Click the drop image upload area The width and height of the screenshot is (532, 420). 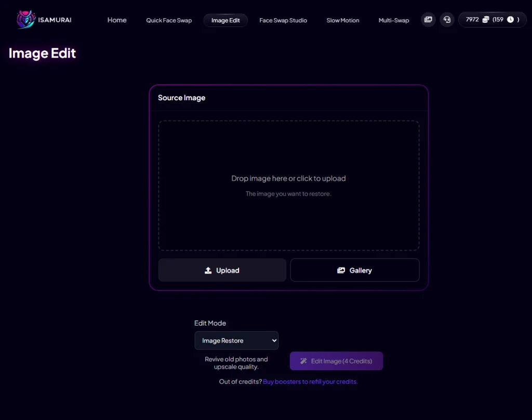[288, 185]
